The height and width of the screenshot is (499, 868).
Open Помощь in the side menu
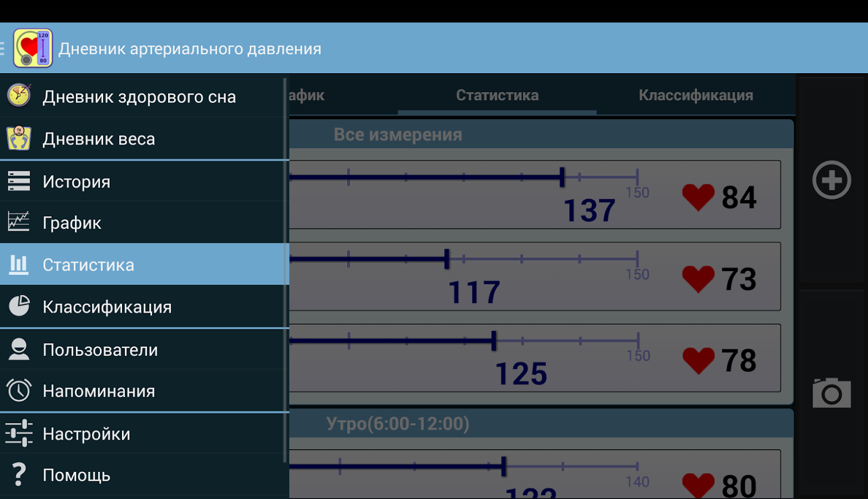tap(144, 475)
